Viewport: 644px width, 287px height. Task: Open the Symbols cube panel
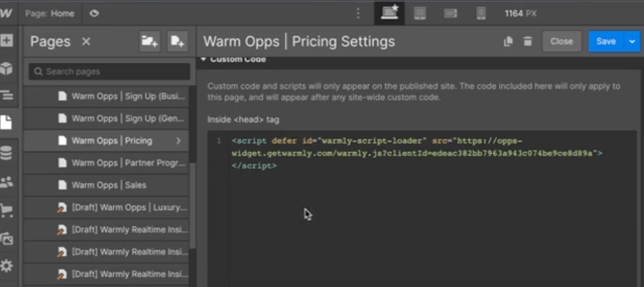(x=7, y=68)
